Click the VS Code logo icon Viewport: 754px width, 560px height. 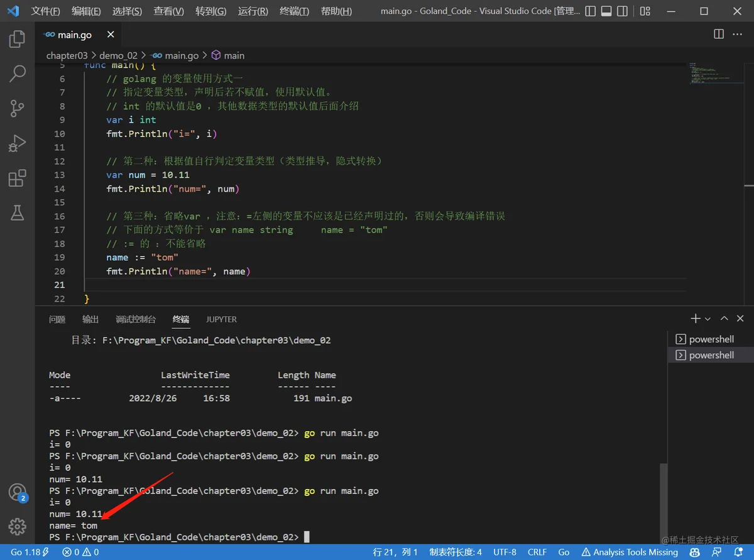(x=13, y=11)
